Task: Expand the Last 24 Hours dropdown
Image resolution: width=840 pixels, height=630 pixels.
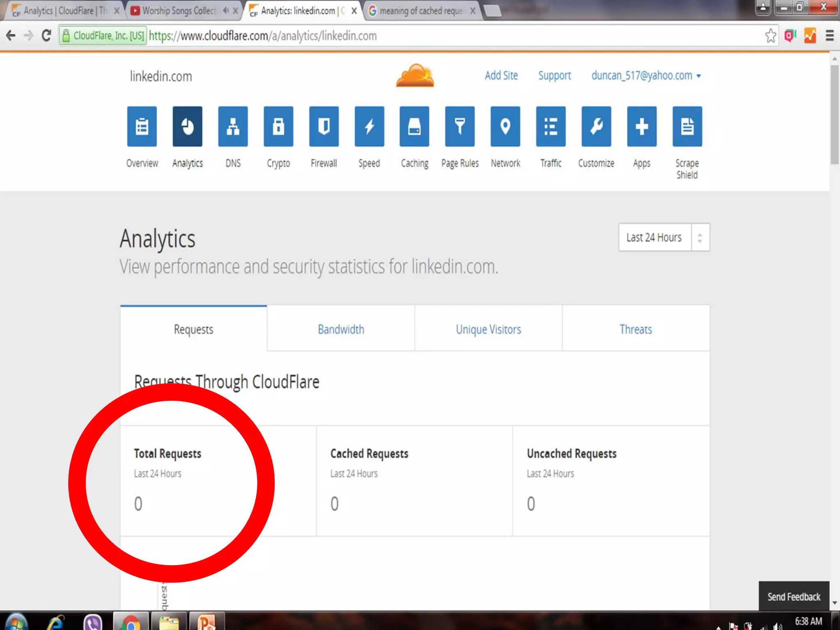Action: (664, 237)
